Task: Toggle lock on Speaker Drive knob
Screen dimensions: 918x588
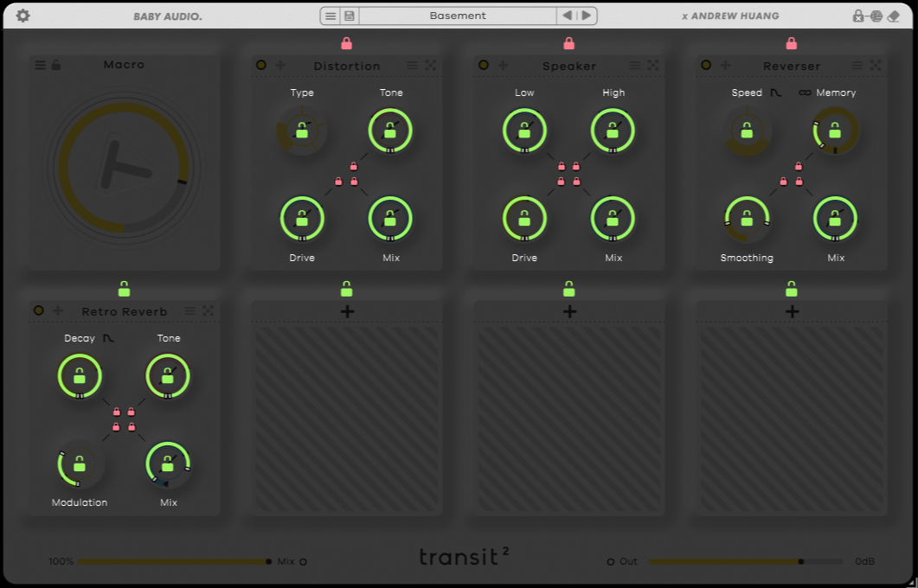Action: click(524, 218)
